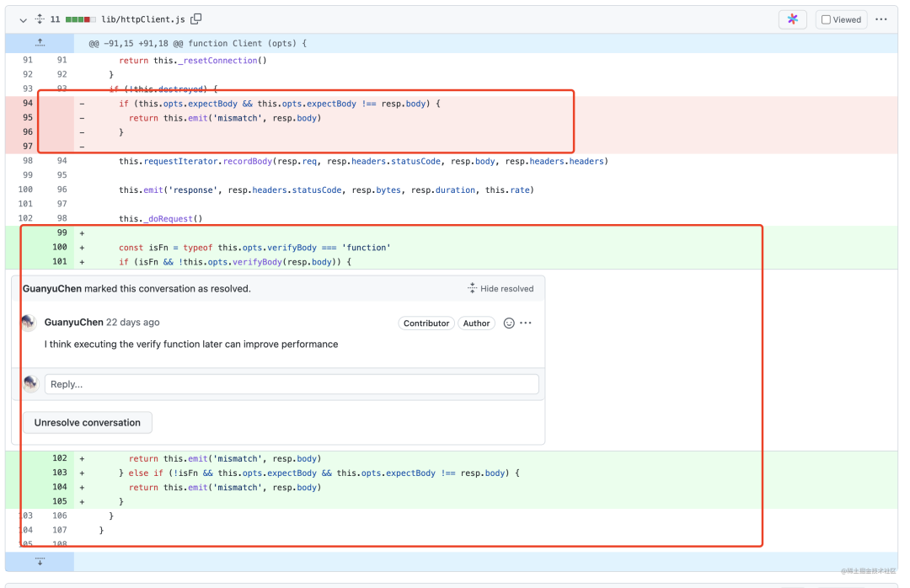
Task: Expand hidden lines above the hunk
Action: [39, 43]
